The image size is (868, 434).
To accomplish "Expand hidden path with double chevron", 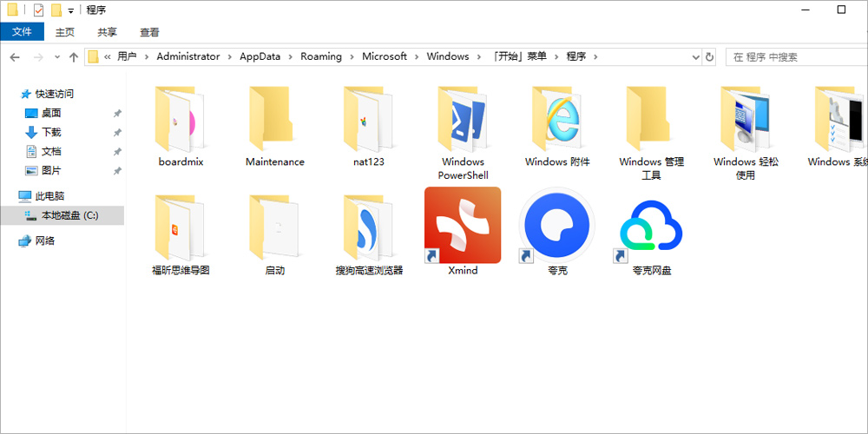I will pos(108,57).
